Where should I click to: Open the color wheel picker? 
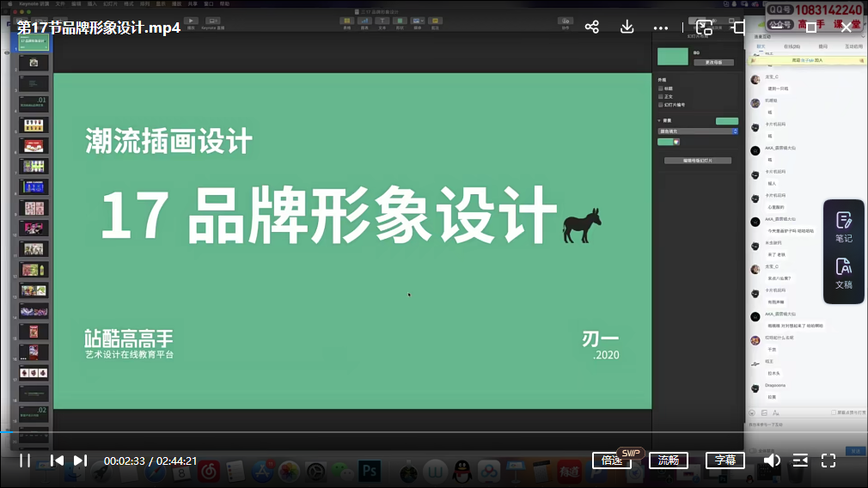[676, 143]
